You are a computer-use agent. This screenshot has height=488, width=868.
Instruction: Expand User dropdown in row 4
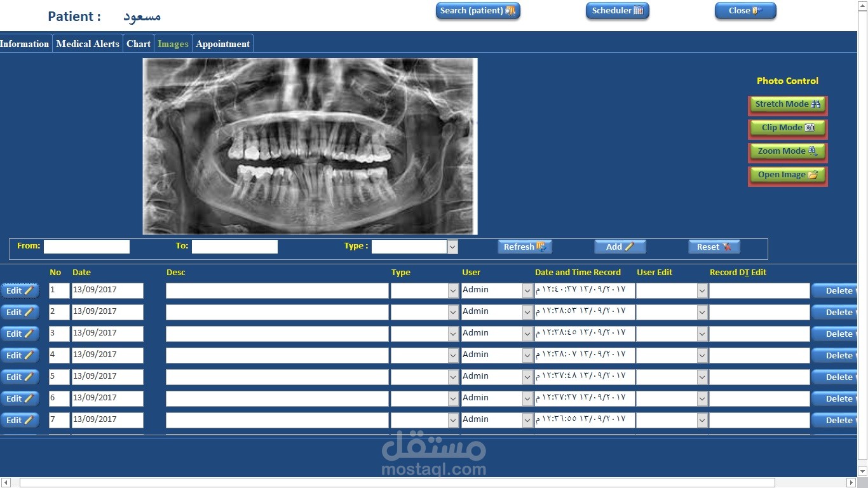click(527, 355)
